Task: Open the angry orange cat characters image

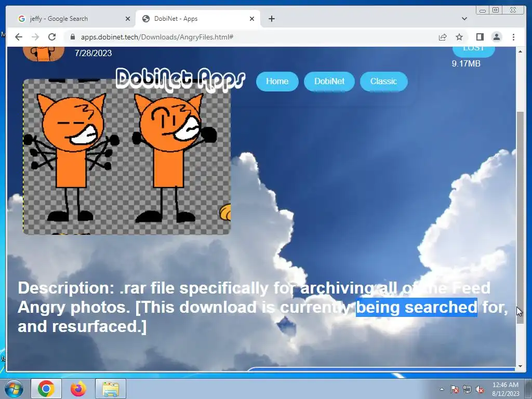Action: [127, 156]
